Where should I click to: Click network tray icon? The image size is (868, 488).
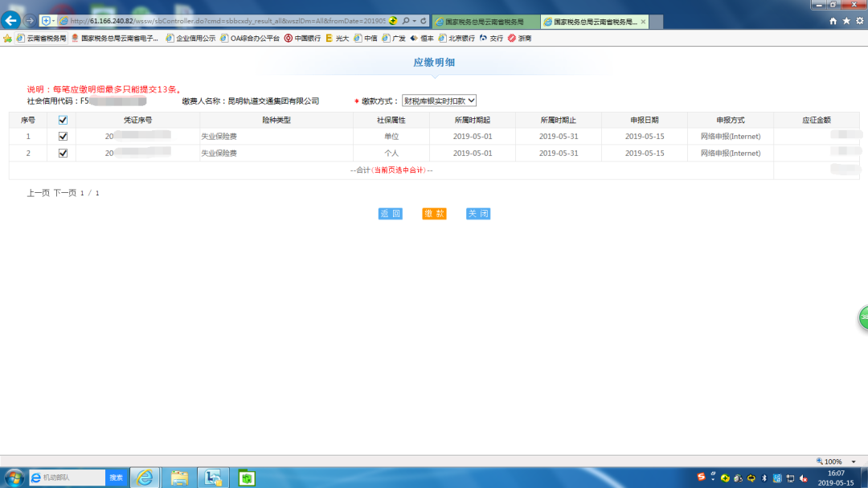click(x=790, y=478)
